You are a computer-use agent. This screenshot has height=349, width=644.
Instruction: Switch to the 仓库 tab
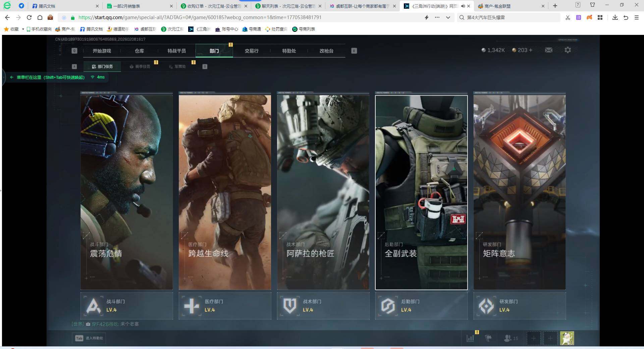point(139,51)
